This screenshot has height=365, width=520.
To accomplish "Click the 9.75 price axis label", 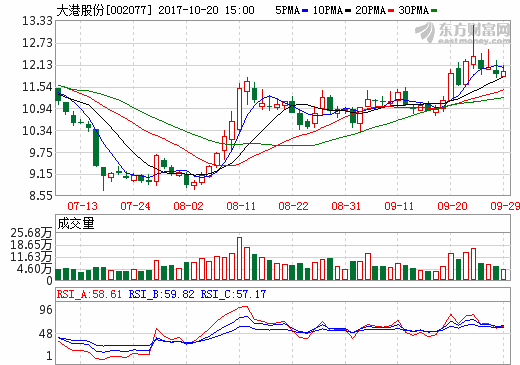I will pyautogui.click(x=41, y=153).
